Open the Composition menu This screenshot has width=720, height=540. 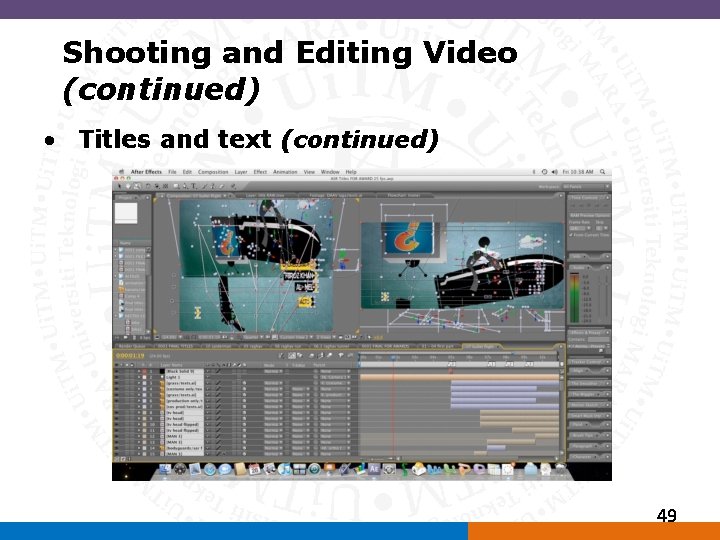pos(213,172)
